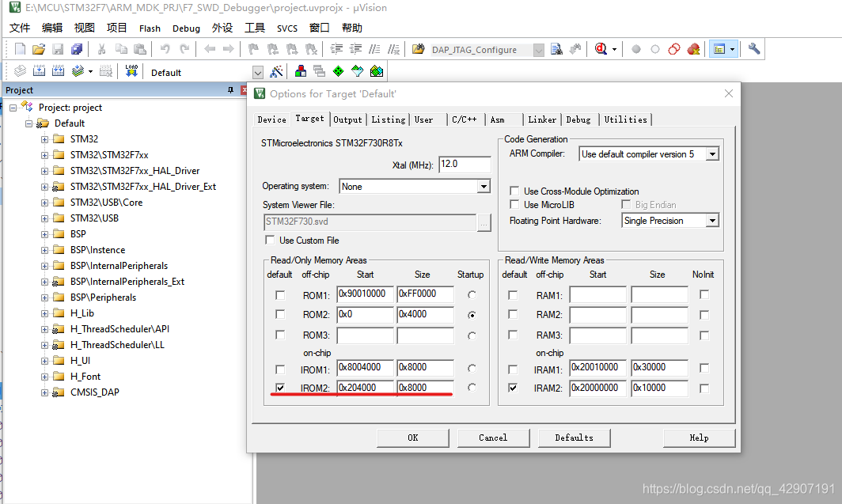
Task: Open the Default target selection dropdown
Action: click(x=258, y=73)
